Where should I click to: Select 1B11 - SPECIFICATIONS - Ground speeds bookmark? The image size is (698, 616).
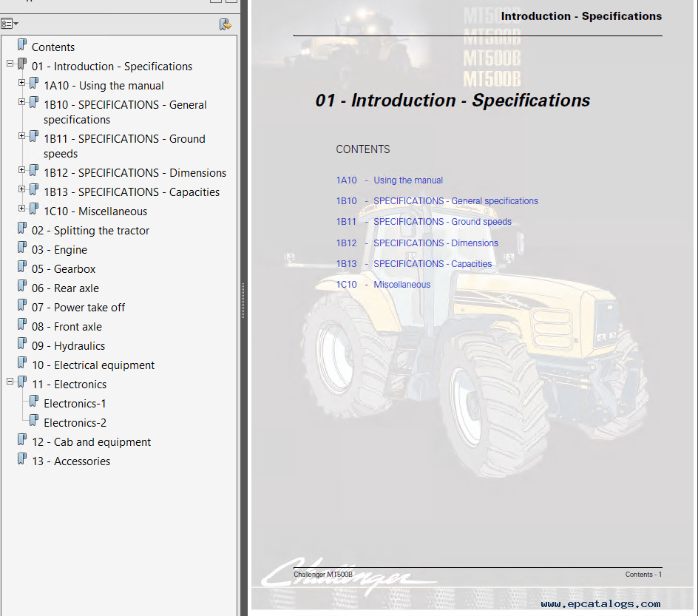(124, 146)
